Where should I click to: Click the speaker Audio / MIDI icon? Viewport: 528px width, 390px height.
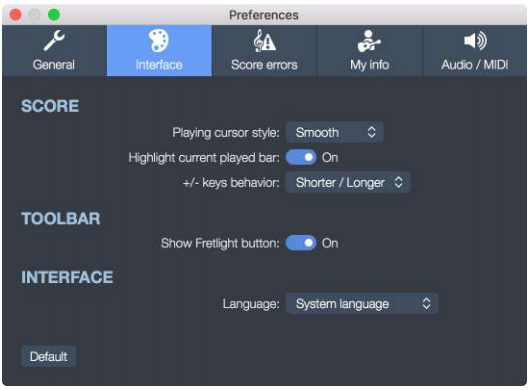tap(475, 41)
